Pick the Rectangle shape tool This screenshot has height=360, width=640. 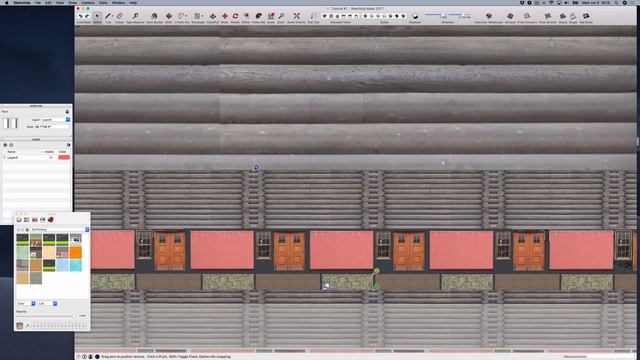tap(197, 16)
